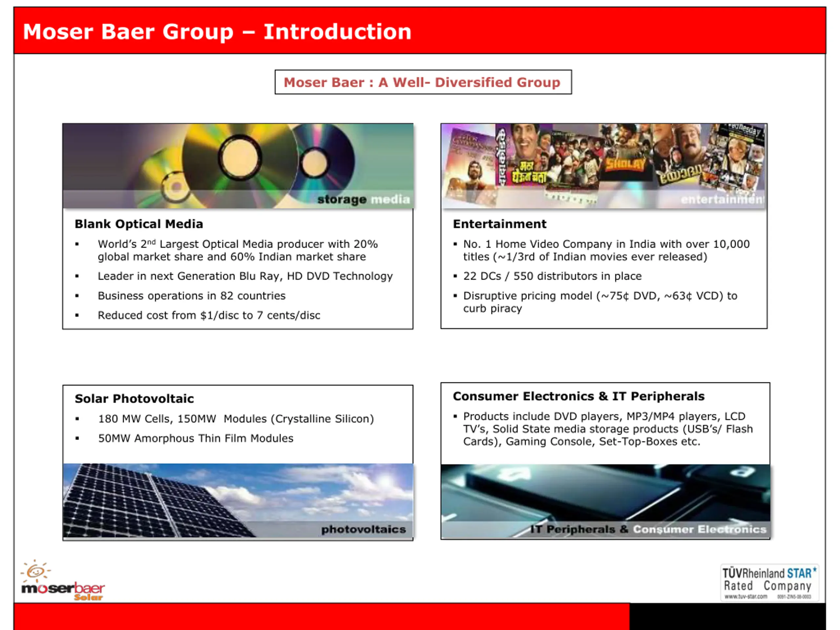This screenshot has height=630, width=840.
Task: Click the Moser Baer Solar logo
Action: pyautogui.click(x=63, y=580)
